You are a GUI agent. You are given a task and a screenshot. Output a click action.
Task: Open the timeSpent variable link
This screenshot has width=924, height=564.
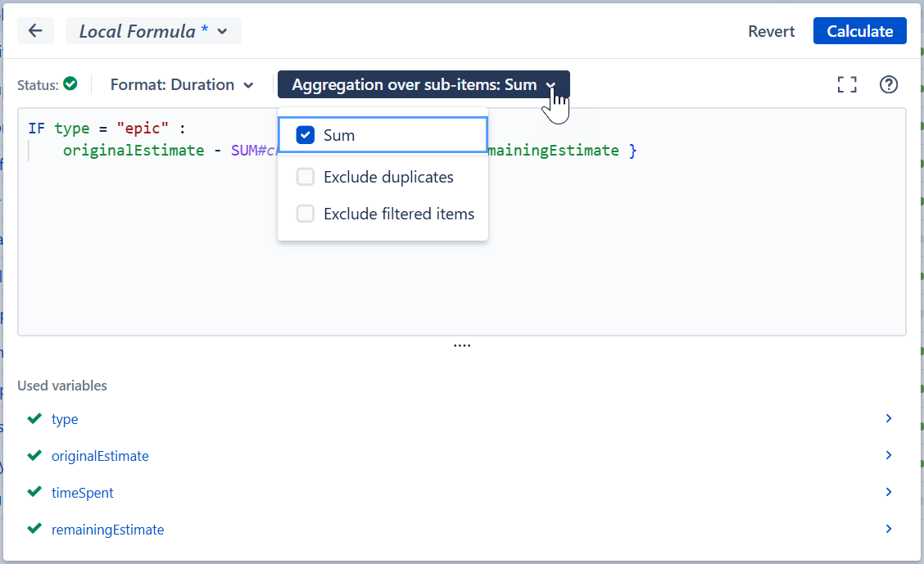(81, 492)
